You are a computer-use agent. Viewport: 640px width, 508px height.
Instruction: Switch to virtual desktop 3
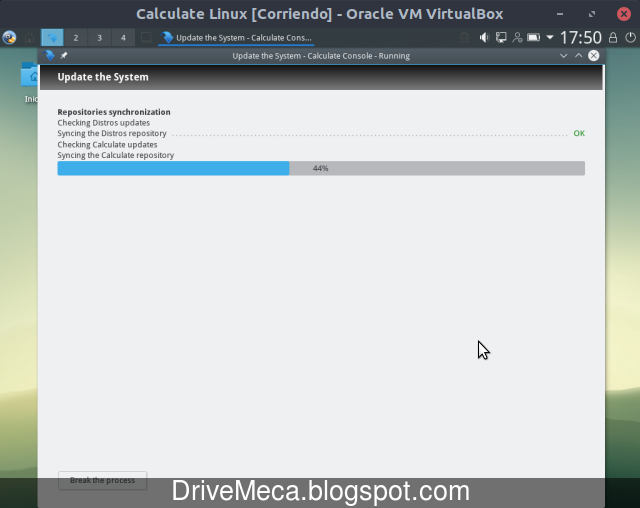tap(100, 38)
